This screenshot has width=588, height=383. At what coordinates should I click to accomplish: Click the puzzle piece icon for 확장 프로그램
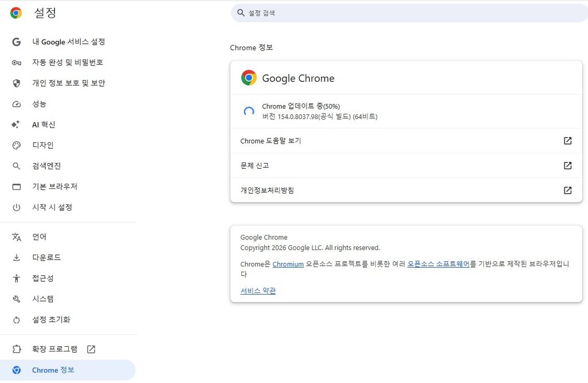(x=17, y=349)
